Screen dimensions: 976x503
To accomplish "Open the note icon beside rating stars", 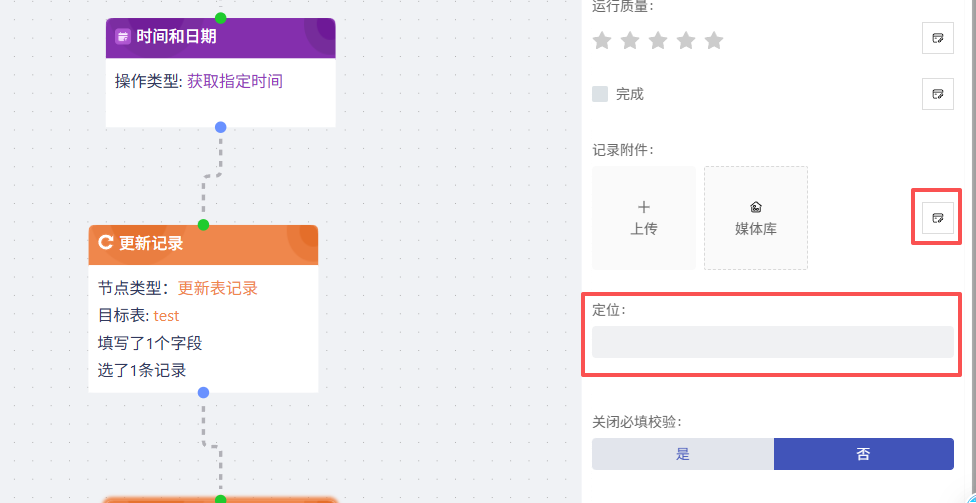I will 937,38.
